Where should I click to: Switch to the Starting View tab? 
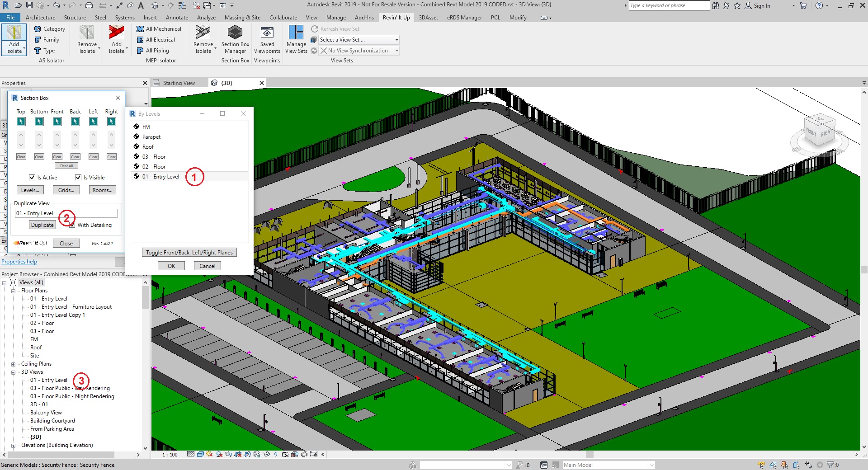(x=179, y=83)
